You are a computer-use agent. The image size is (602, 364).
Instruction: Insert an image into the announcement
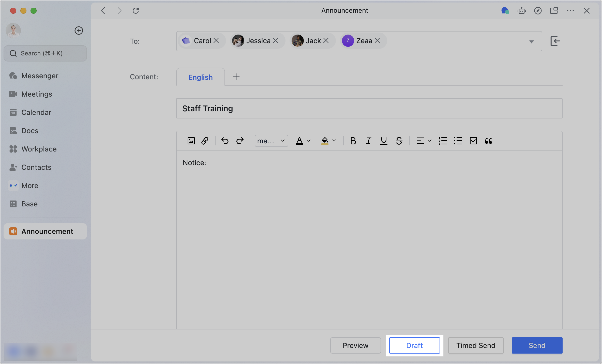tap(191, 141)
